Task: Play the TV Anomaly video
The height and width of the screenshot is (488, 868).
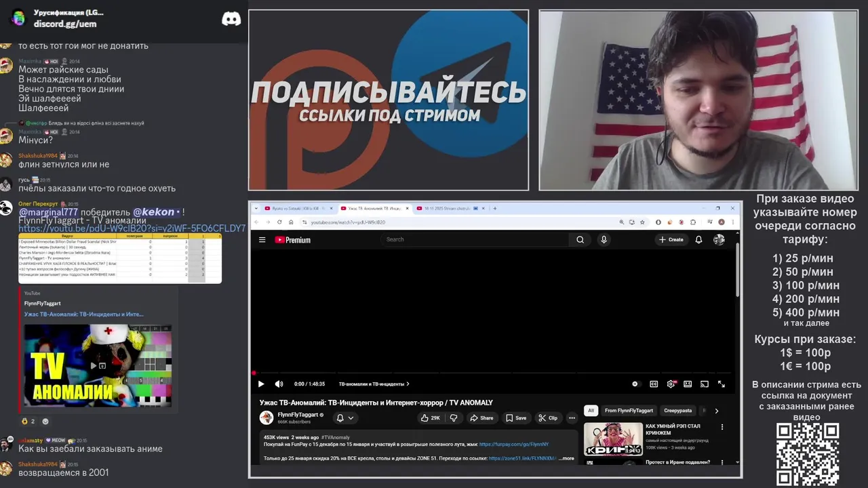Action: (x=261, y=384)
